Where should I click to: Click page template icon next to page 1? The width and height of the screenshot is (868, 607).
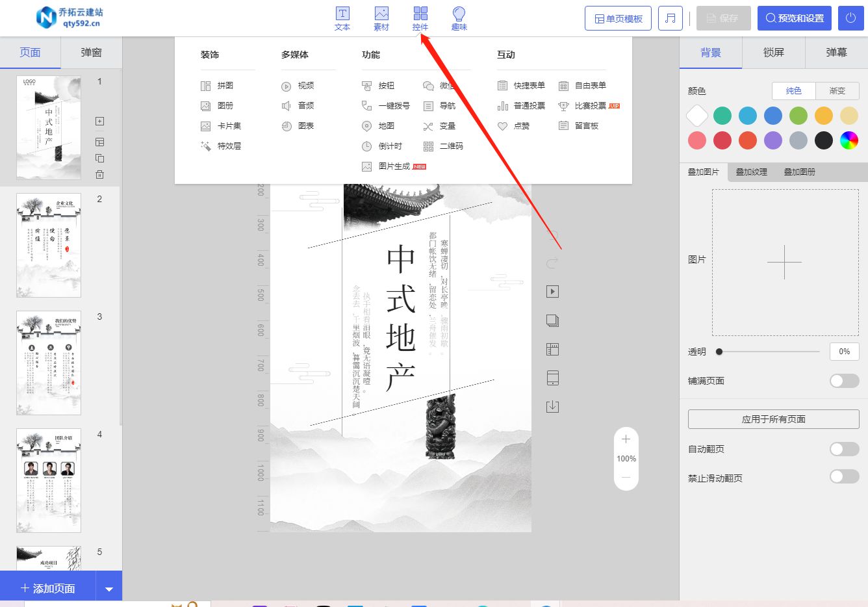tap(99, 142)
